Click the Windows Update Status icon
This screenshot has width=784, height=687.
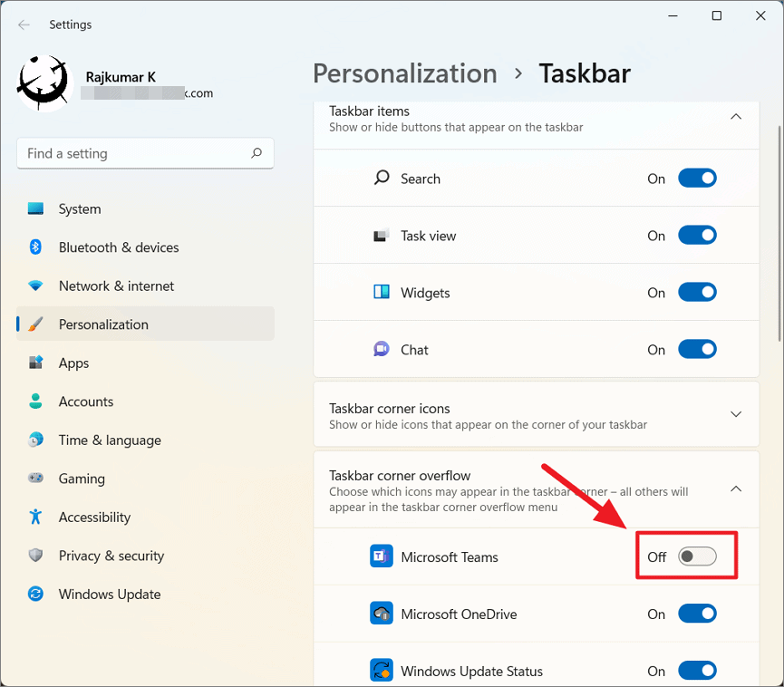tap(381, 671)
